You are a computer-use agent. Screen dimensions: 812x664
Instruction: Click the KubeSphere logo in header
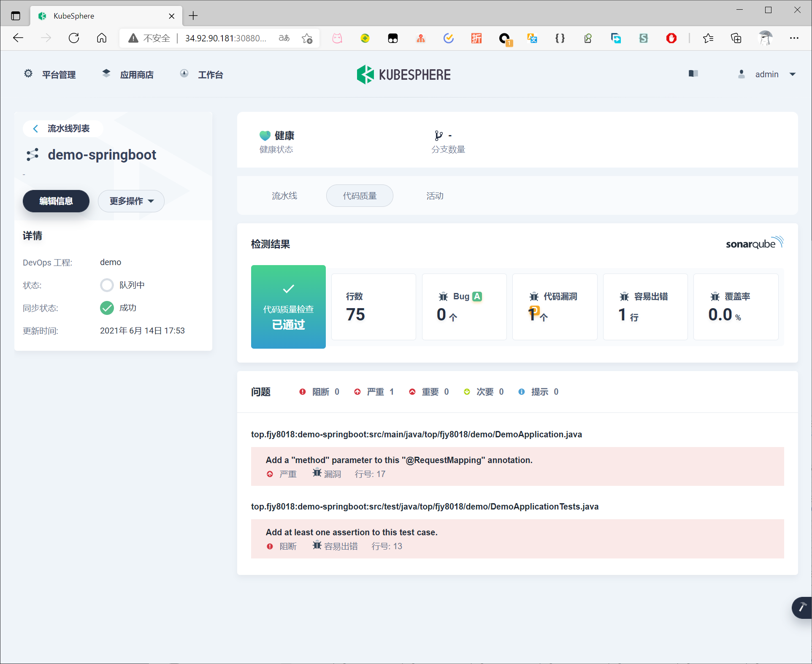[403, 75]
